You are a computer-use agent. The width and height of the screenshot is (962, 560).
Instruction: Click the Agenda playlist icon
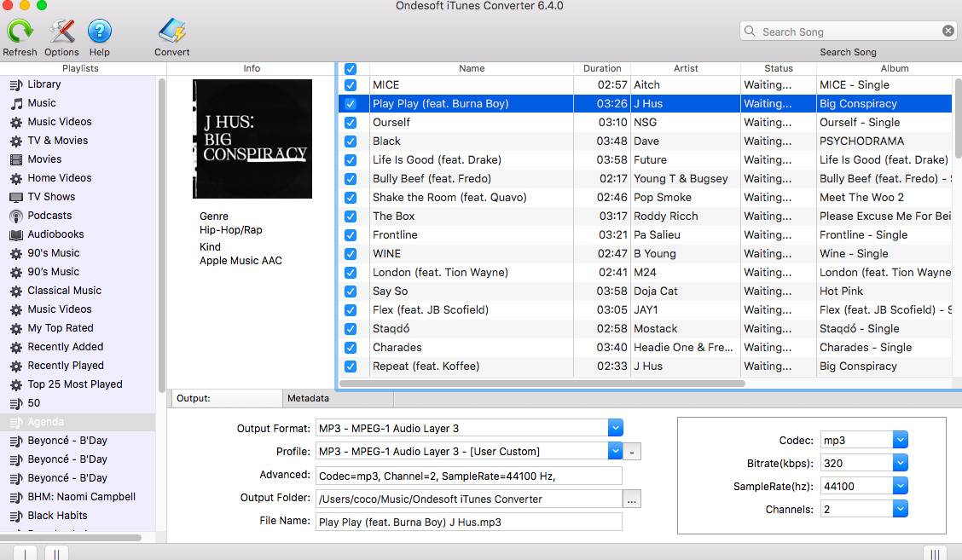tap(16, 422)
